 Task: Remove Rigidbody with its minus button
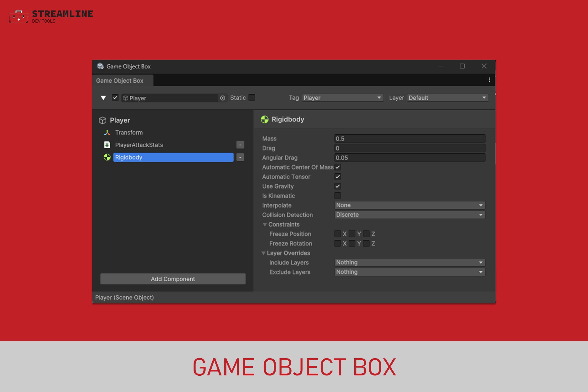coord(240,157)
